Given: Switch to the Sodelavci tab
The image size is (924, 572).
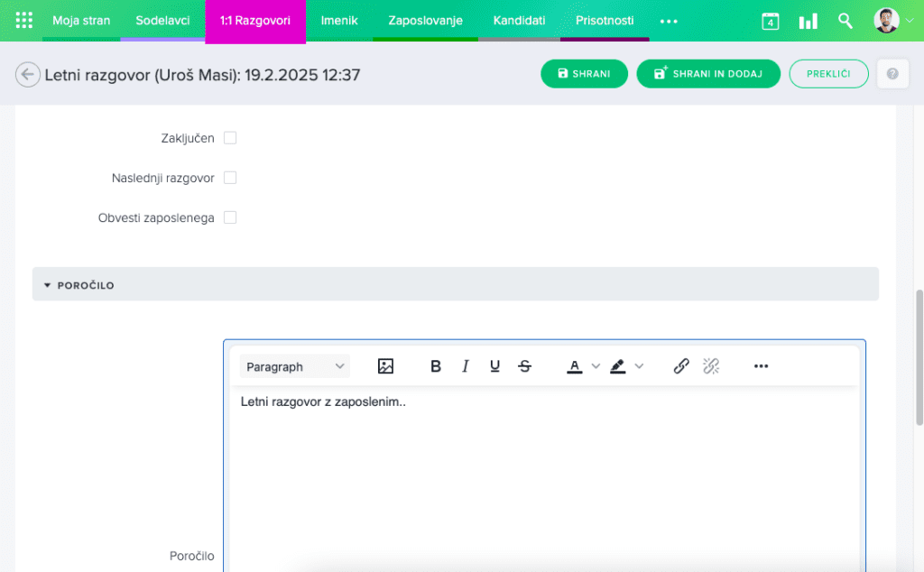Looking at the screenshot, I should (162, 20).
